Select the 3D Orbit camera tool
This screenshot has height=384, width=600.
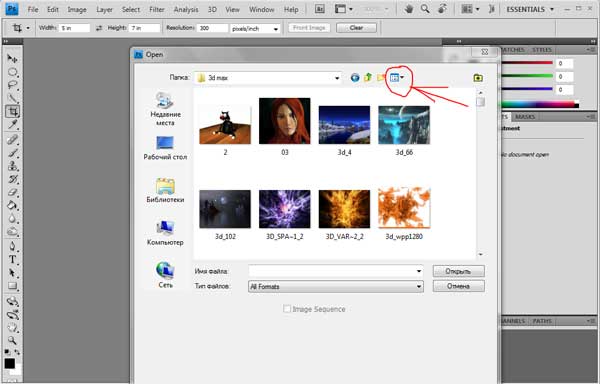click(x=12, y=315)
